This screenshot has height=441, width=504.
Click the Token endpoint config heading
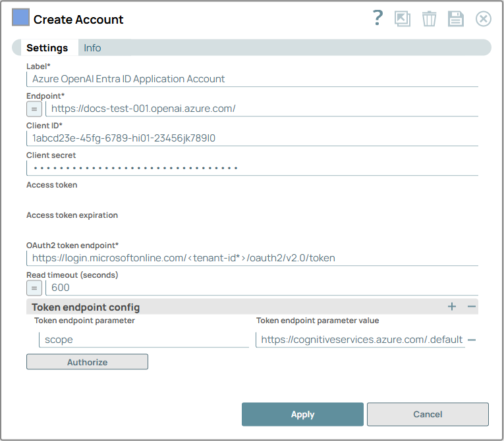pos(86,307)
